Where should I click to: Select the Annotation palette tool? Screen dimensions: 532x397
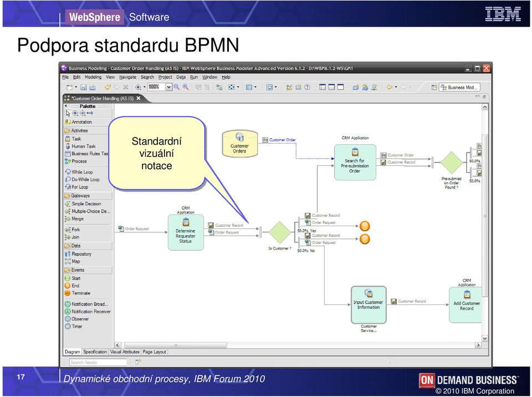(x=78, y=122)
